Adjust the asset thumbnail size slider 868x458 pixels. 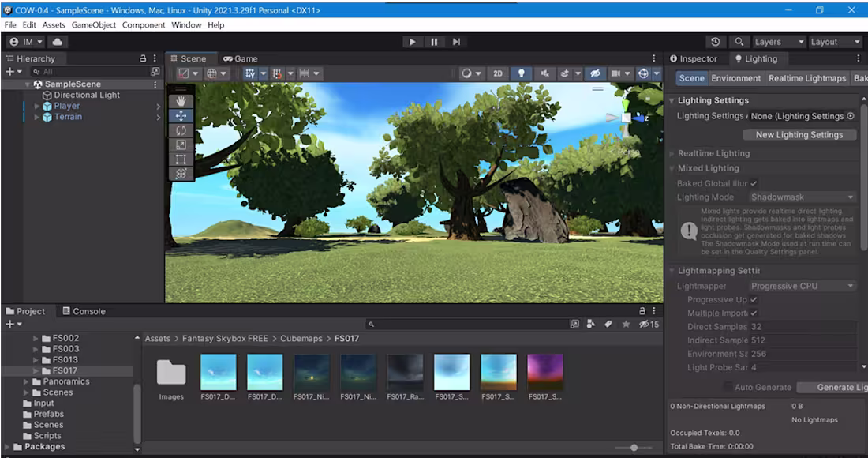click(634, 448)
